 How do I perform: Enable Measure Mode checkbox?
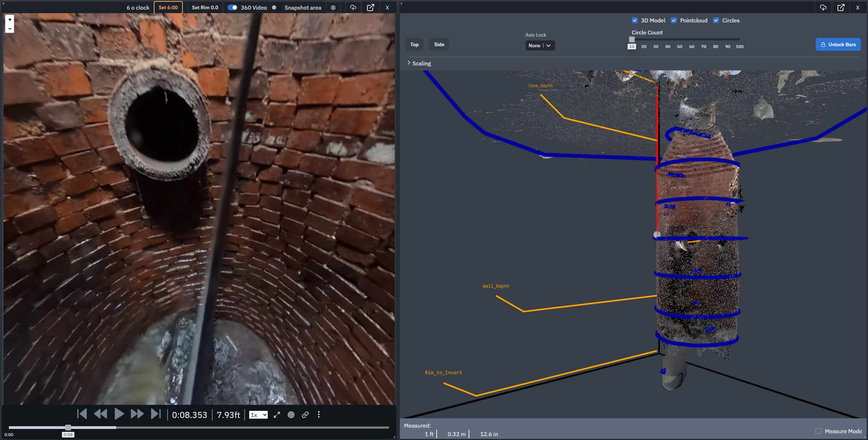(x=818, y=431)
